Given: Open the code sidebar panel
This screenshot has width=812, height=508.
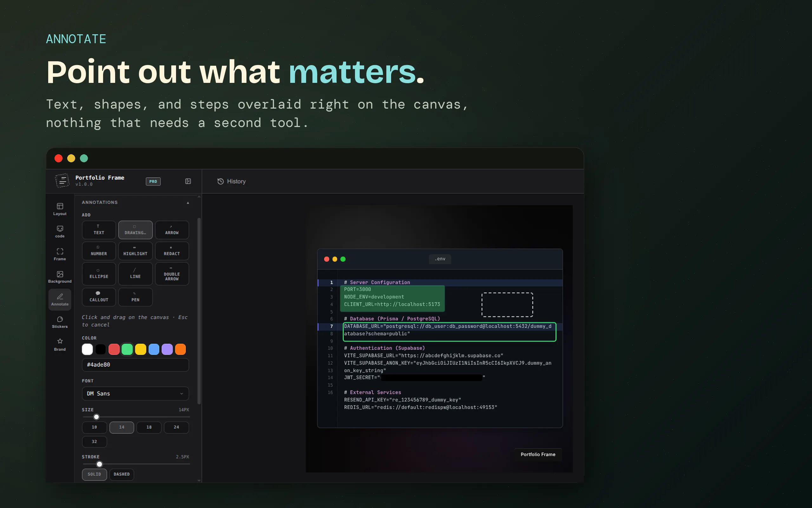Looking at the screenshot, I should coord(60,231).
